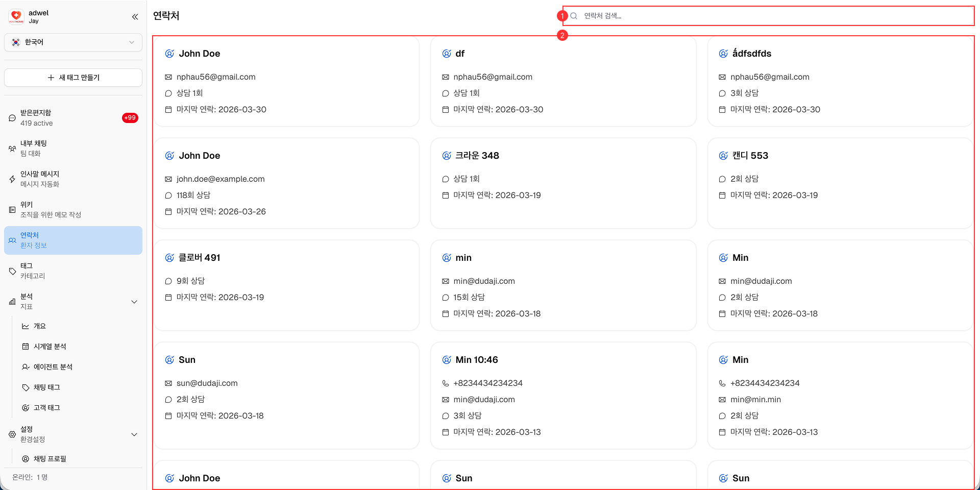Open the 위키 notes icon

pos(12,209)
